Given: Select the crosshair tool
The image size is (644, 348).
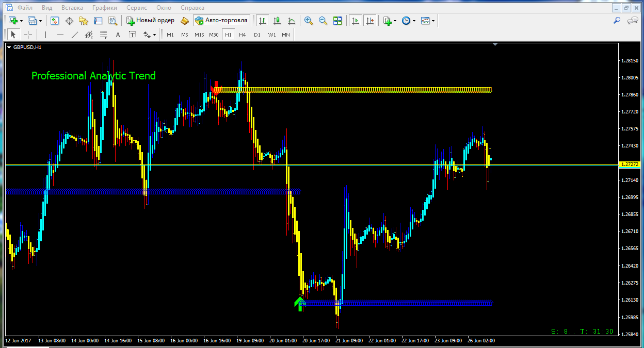Looking at the screenshot, I should pyautogui.click(x=28, y=35).
